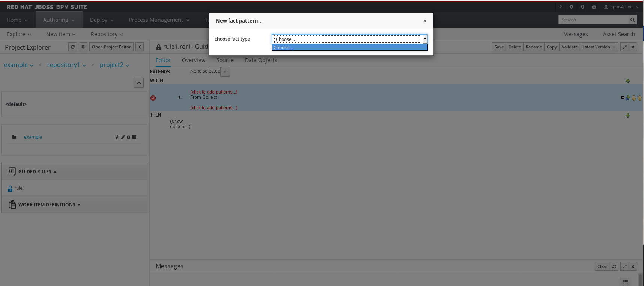The height and width of the screenshot is (286, 644).
Task: Archive the example package
Action: [x=134, y=137]
